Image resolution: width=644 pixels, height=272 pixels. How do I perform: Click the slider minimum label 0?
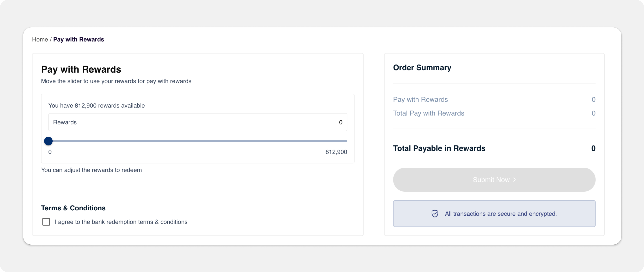pyautogui.click(x=50, y=152)
